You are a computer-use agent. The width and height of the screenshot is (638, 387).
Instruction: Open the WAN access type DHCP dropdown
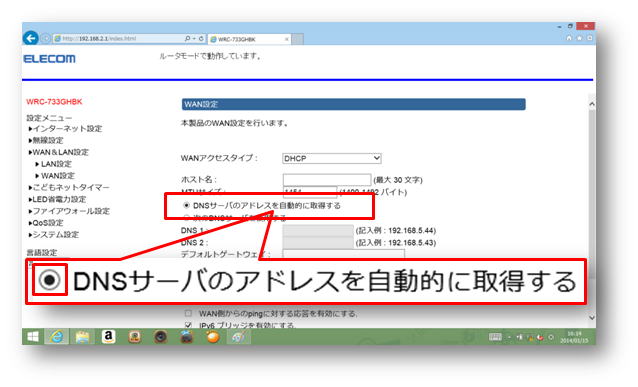click(332, 158)
